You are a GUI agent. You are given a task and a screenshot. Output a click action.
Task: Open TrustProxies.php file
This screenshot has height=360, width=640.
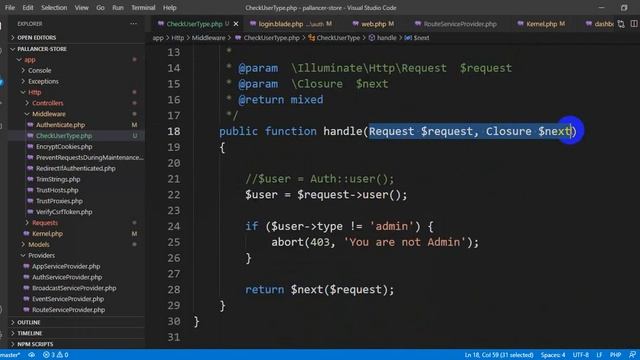tap(76, 201)
